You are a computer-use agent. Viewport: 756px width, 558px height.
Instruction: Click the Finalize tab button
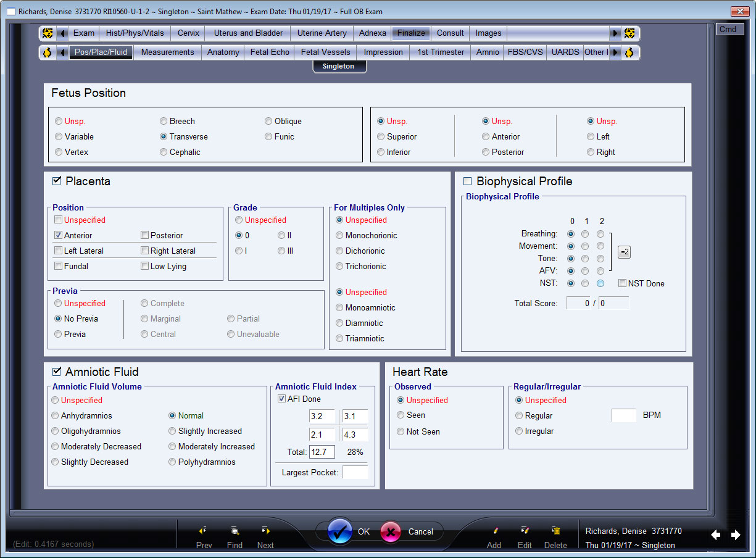click(x=411, y=33)
